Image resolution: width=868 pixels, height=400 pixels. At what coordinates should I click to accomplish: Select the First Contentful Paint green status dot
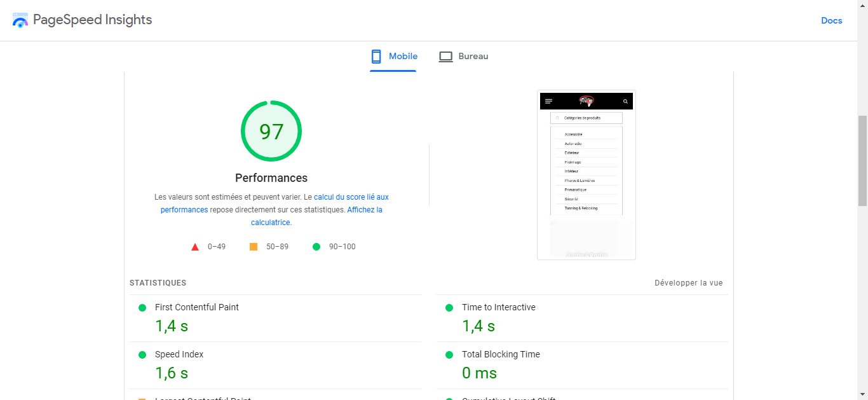pos(142,308)
